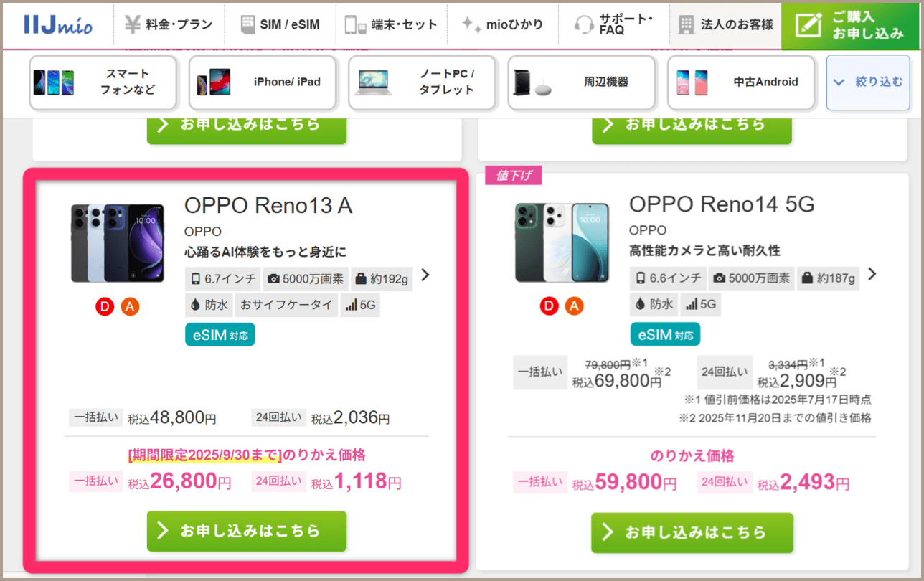This screenshot has height=581, width=924.
Task: Click the OPPO Reno13 A phone image
Action: [118, 243]
